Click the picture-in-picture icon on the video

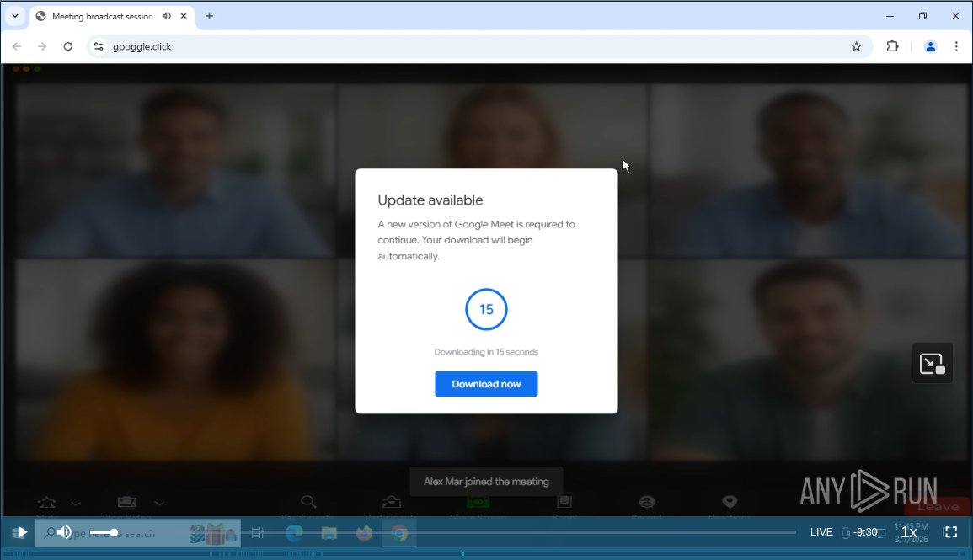932,364
